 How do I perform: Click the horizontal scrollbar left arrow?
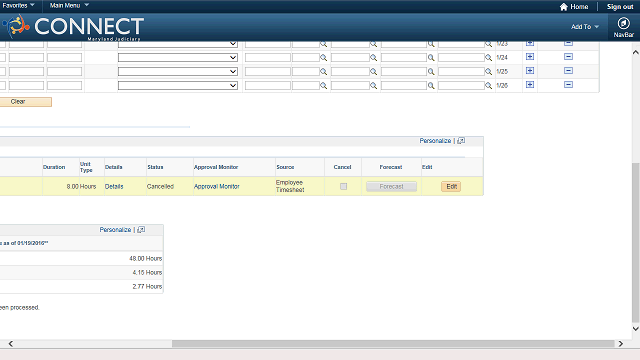pyautogui.click(x=11, y=344)
